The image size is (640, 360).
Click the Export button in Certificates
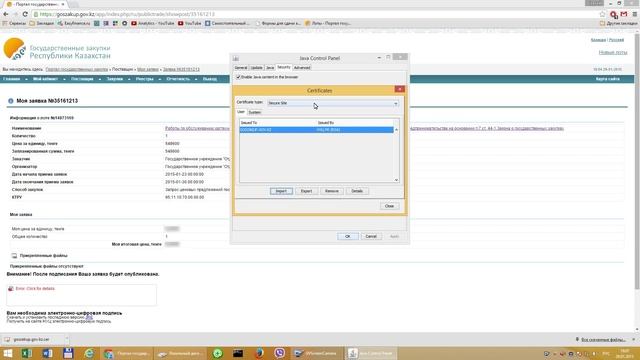pyautogui.click(x=307, y=191)
